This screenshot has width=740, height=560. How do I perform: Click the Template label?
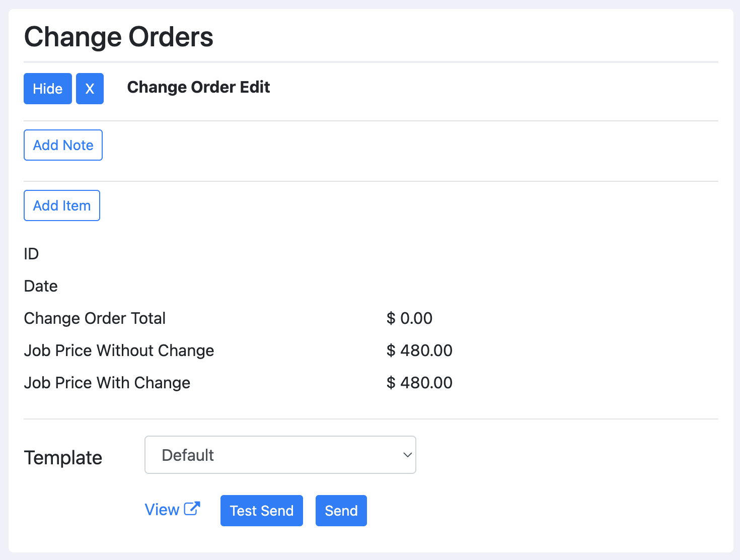pos(63,457)
